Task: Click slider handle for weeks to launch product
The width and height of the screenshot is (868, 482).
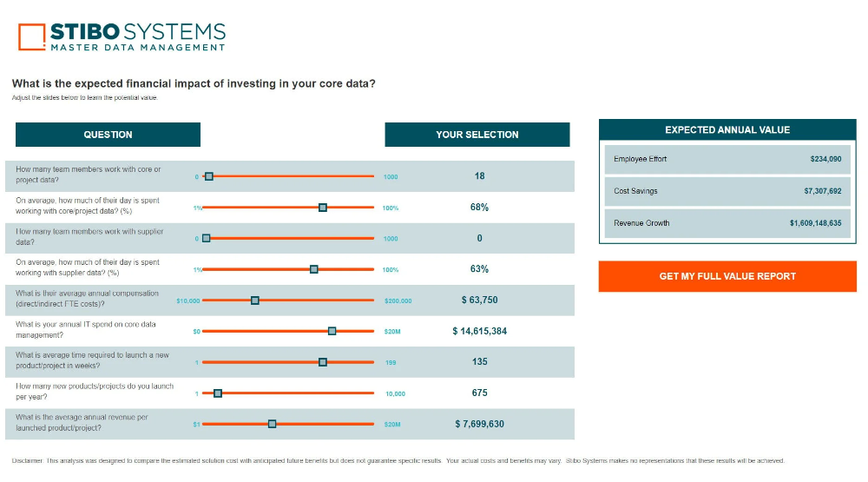Action: pyautogui.click(x=323, y=362)
